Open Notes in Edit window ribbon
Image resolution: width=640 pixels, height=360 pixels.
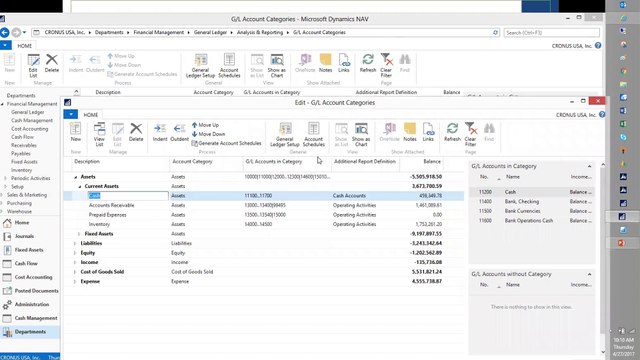click(x=410, y=132)
